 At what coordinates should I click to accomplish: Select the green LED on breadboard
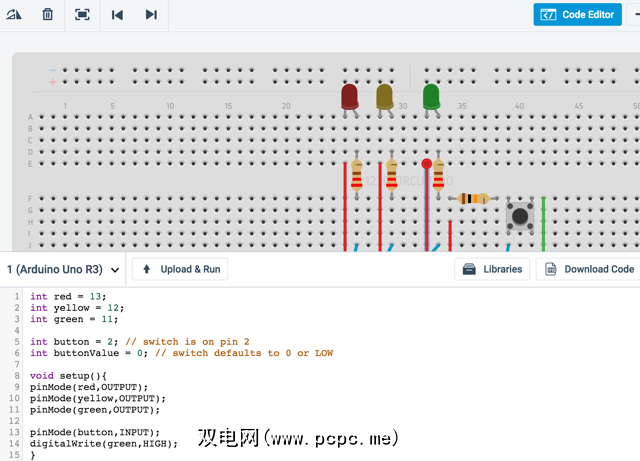(431, 97)
